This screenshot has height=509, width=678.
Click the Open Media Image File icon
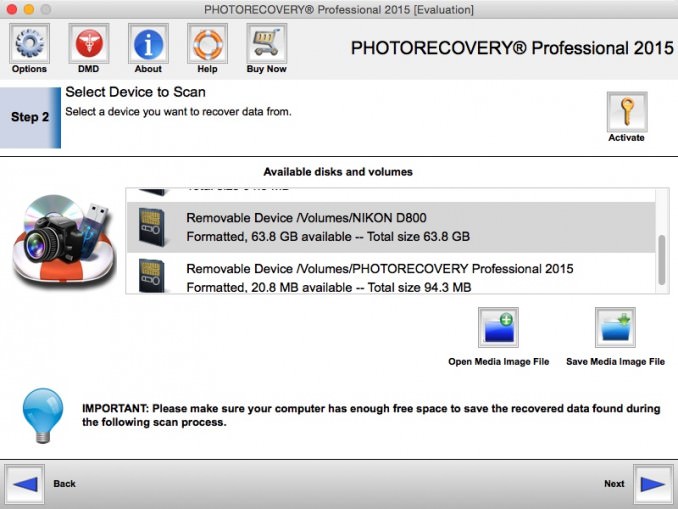[x=498, y=328]
